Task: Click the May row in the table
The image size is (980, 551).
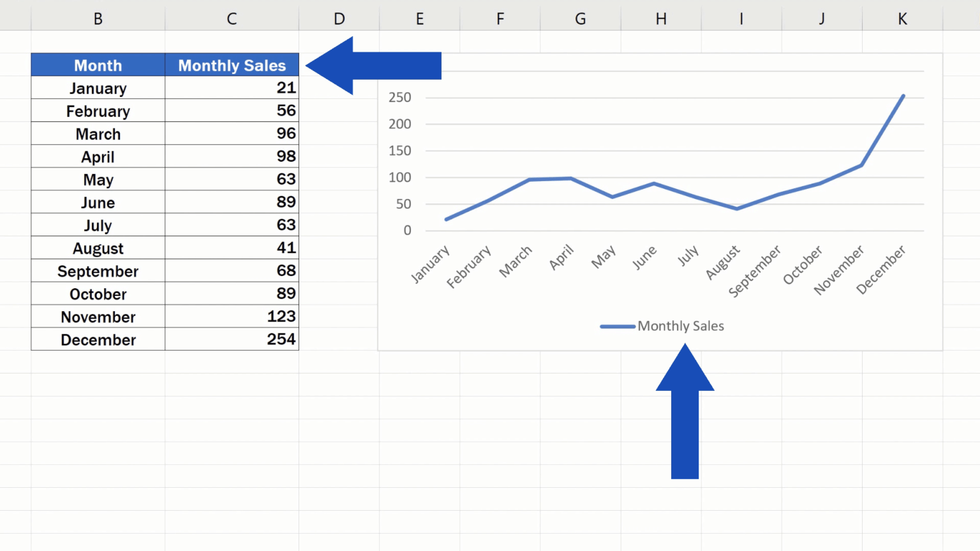Action: pyautogui.click(x=98, y=179)
